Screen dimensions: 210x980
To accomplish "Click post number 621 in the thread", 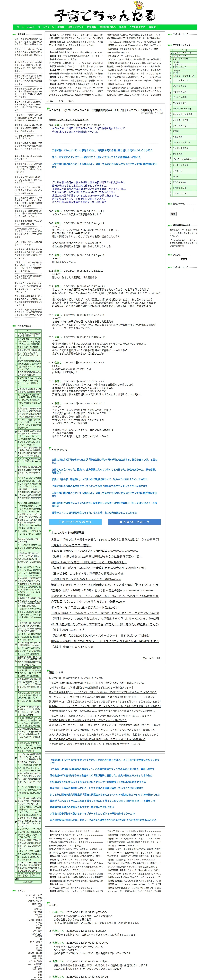I will click(51, 403).
